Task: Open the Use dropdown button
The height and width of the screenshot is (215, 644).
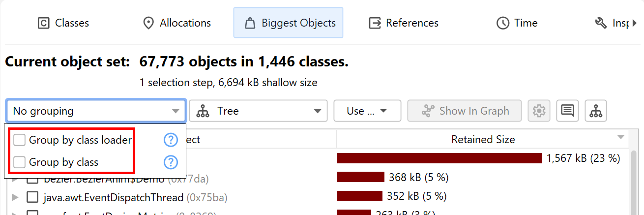Action: [367, 111]
